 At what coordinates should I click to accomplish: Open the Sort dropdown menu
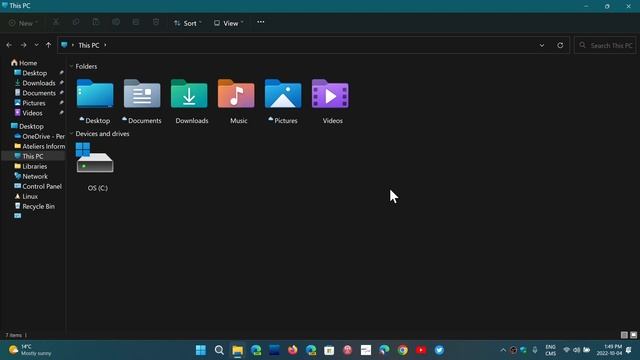[188, 23]
